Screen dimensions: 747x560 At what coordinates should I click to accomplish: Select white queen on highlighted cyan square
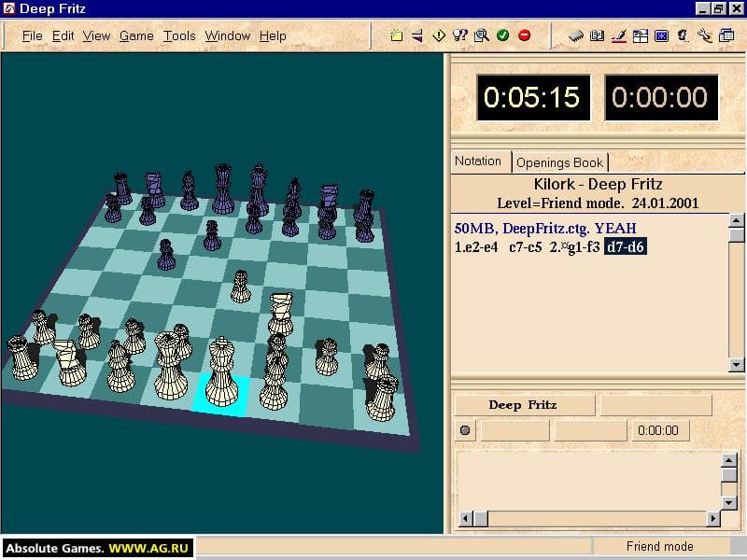click(x=222, y=371)
